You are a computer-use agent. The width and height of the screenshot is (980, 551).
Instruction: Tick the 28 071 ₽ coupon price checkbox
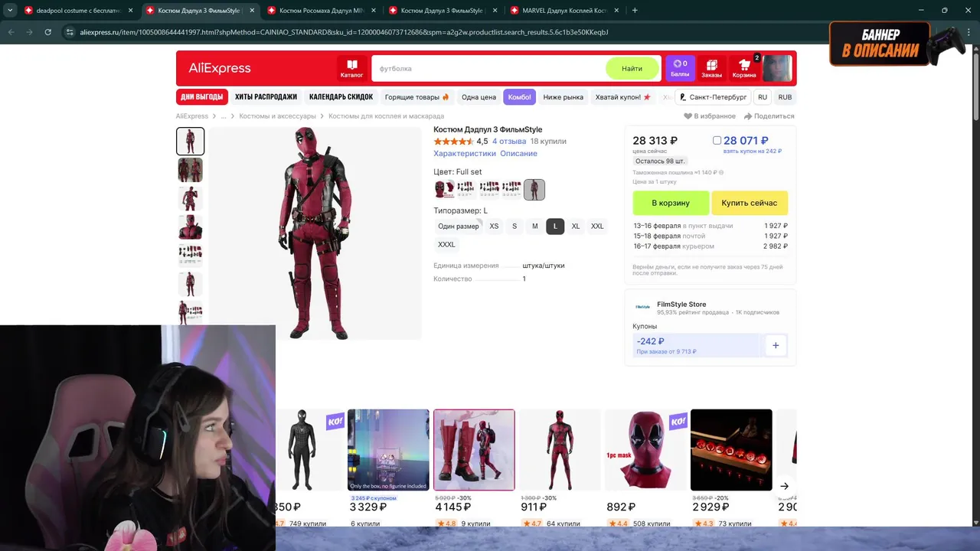[717, 141]
